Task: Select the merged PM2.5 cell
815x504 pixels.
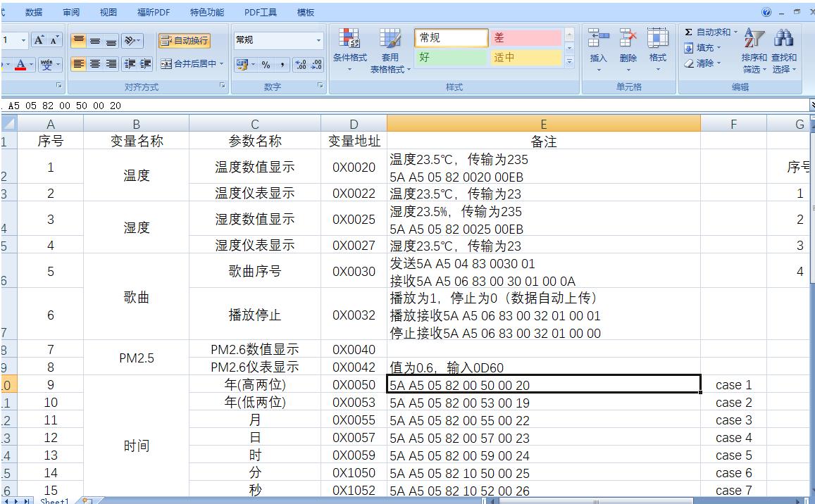Action: 136,358
